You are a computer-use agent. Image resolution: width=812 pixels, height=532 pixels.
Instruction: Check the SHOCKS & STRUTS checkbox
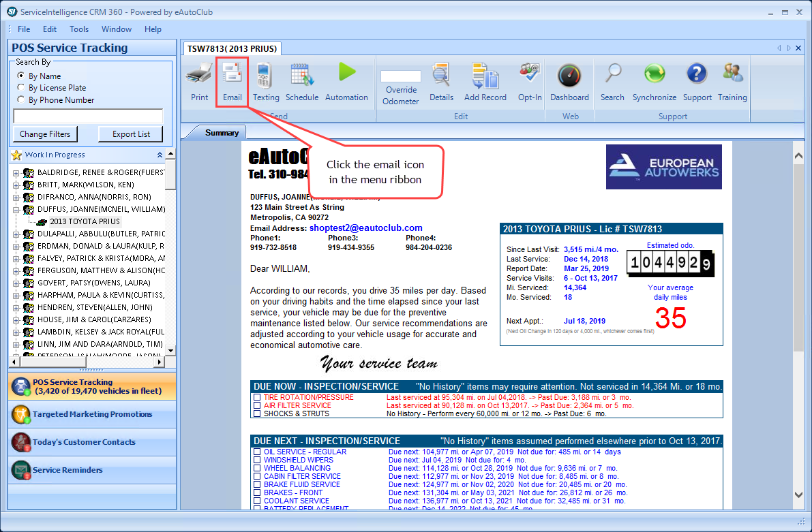point(257,414)
